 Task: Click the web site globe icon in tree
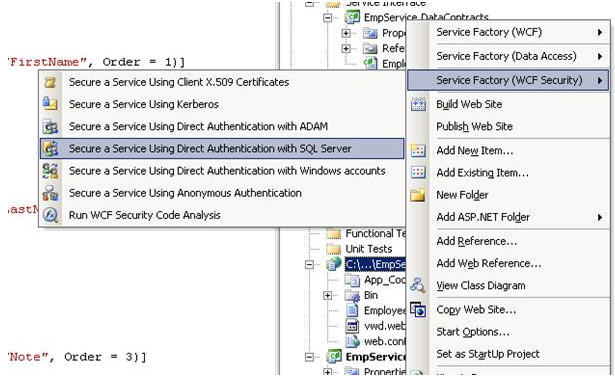(x=333, y=265)
